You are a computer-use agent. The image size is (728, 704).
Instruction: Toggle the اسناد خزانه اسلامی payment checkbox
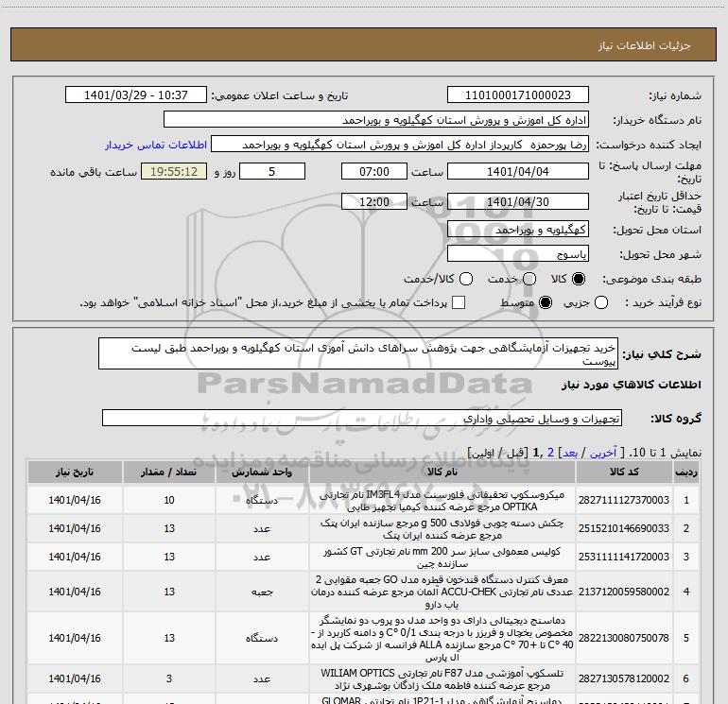point(459,302)
